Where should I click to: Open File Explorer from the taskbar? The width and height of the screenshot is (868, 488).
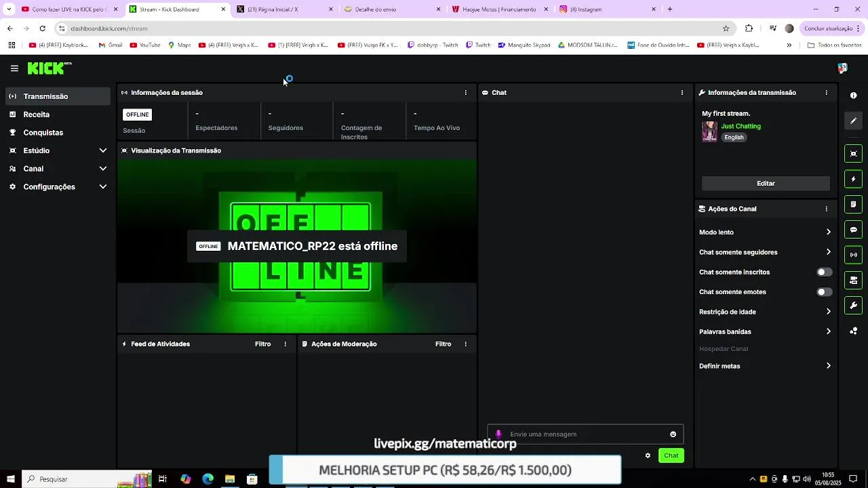(230, 479)
